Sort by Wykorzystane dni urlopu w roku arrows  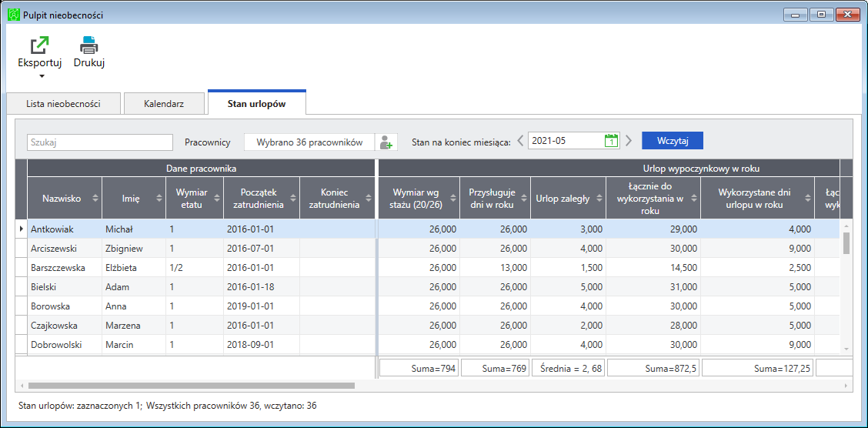808,199
